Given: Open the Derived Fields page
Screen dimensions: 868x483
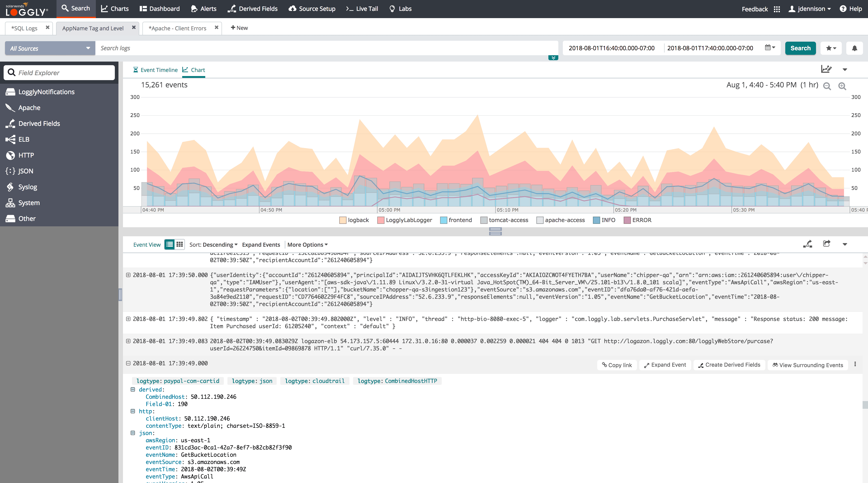Looking at the screenshot, I should click(252, 8).
